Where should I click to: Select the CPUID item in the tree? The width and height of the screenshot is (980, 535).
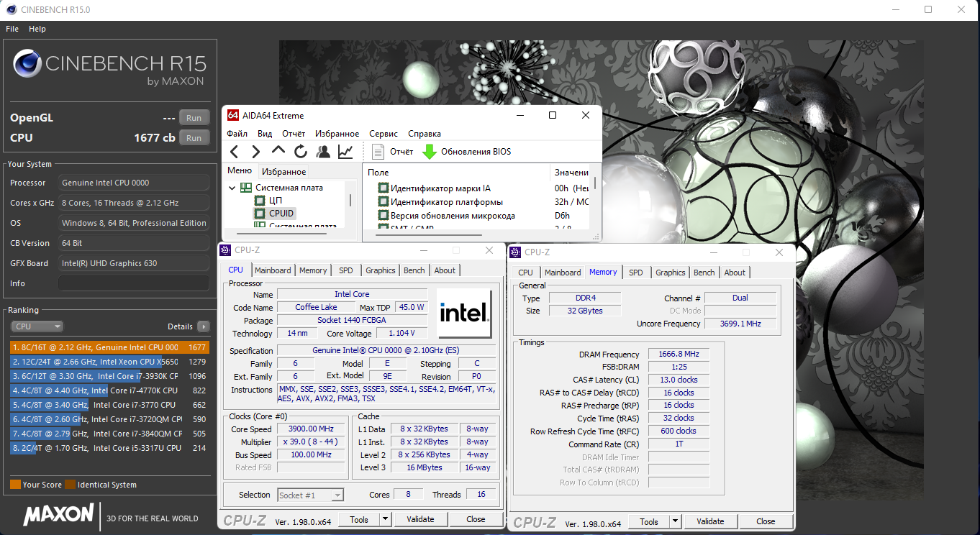tap(281, 214)
